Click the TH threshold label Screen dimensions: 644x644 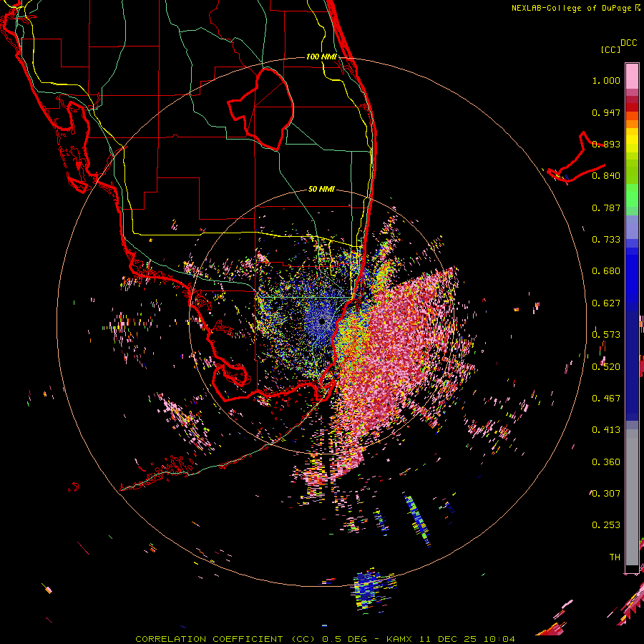click(615, 557)
